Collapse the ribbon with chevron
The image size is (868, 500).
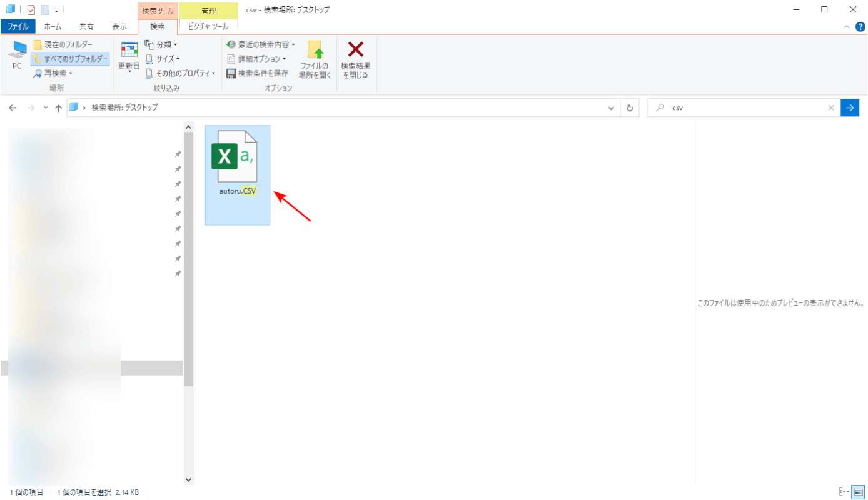click(847, 27)
